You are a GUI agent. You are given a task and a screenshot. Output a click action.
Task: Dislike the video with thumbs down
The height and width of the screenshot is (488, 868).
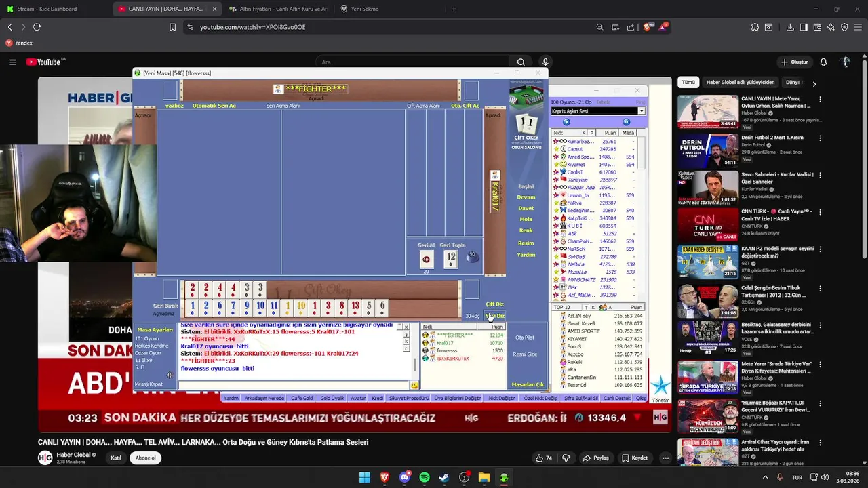point(566,457)
